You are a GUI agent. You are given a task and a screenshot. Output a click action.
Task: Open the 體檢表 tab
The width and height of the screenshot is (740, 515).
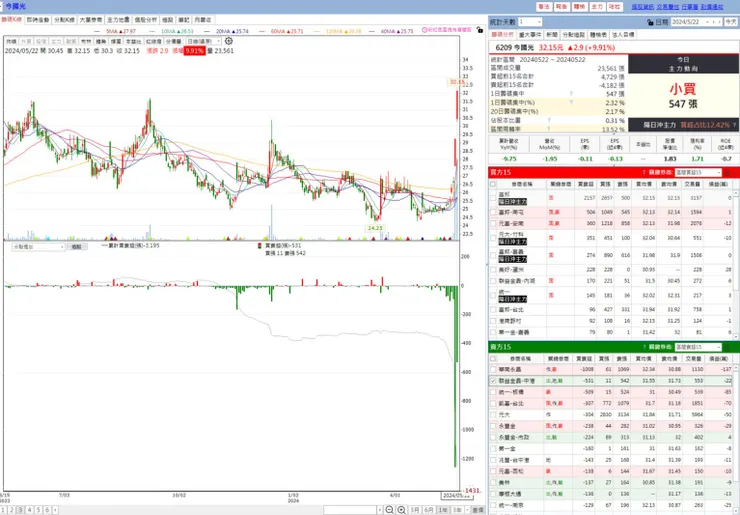click(598, 35)
